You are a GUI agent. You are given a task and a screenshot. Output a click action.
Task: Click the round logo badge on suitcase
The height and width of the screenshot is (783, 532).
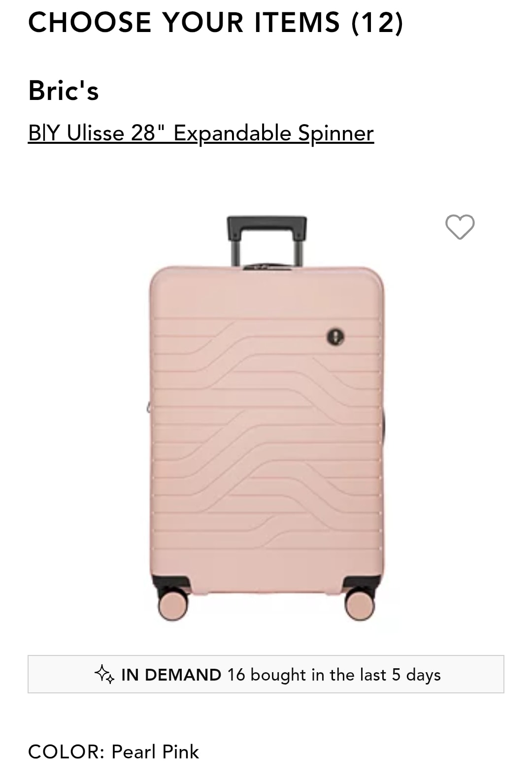tap(335, 337)
